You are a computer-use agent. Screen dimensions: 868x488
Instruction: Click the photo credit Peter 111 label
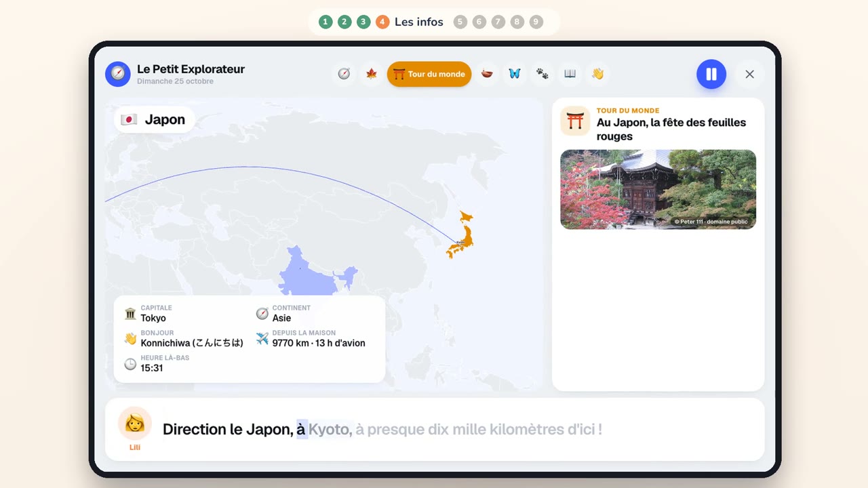(x=711, y=222)
